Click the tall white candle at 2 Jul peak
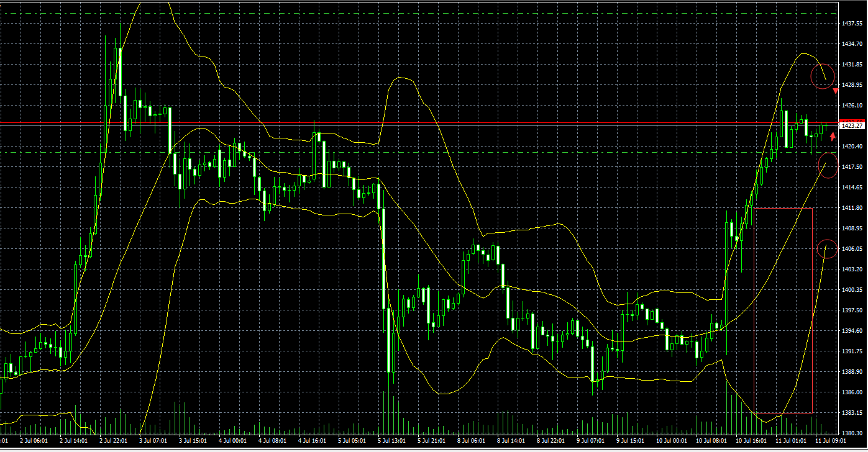 (x=120, y=71)
